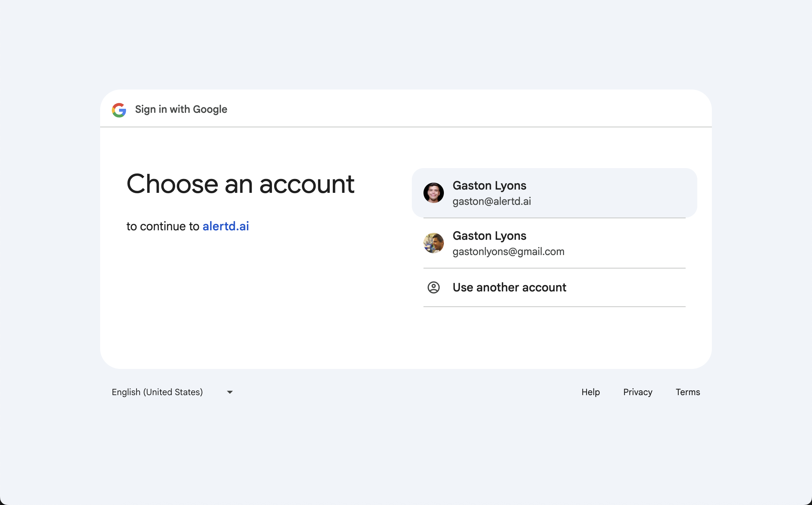Click the Gaston Lyons name on first account
812x505 pixels.
[489, 186]
